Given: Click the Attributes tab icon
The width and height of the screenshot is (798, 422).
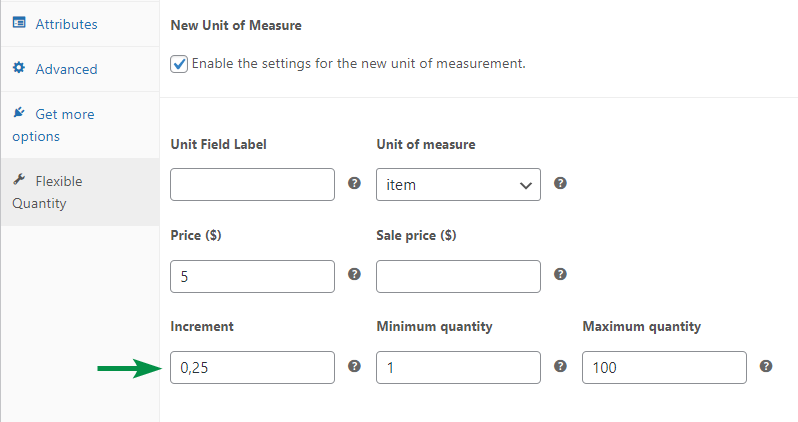Looking at the screenshot, I should click(x=19, y=22).
